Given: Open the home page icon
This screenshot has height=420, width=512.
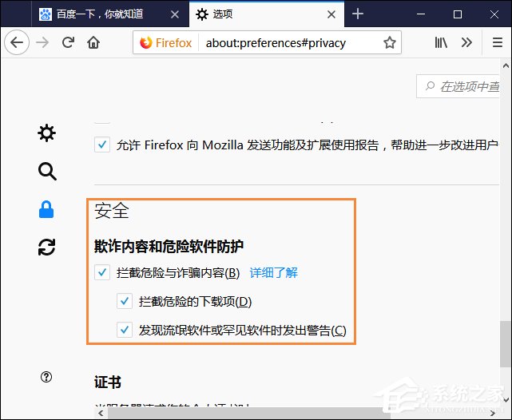Looking at the screenshot, I should pos(93,42).
